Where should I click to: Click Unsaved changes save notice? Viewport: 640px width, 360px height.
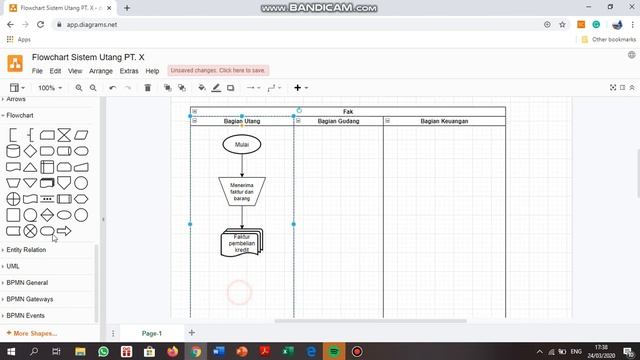tap(218, 71)
